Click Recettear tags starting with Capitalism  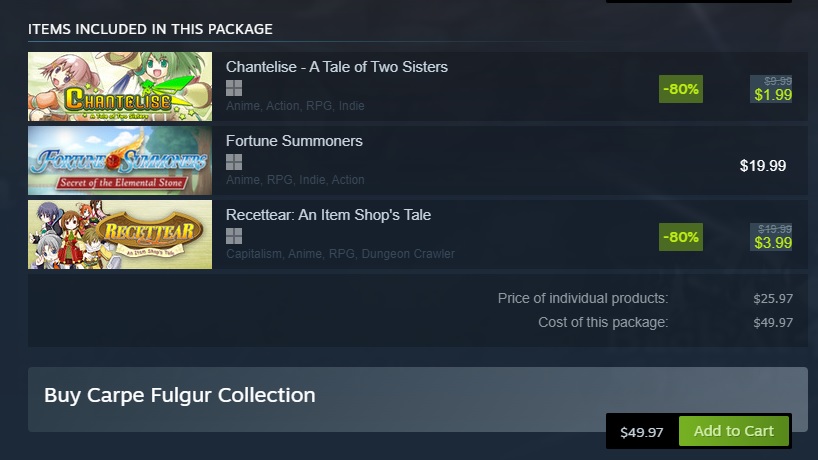340,254
